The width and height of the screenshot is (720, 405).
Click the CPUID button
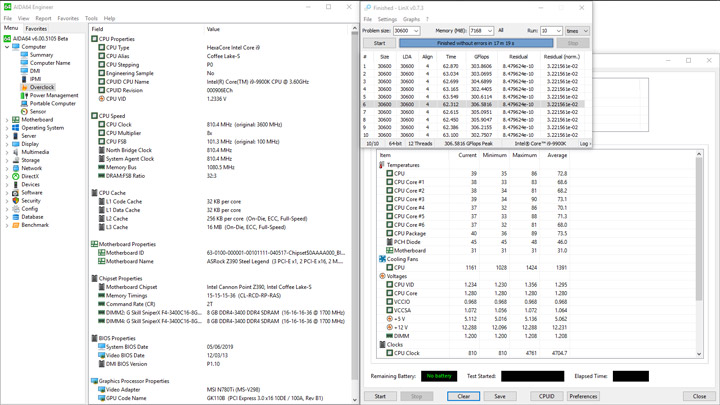pos(546,396)
